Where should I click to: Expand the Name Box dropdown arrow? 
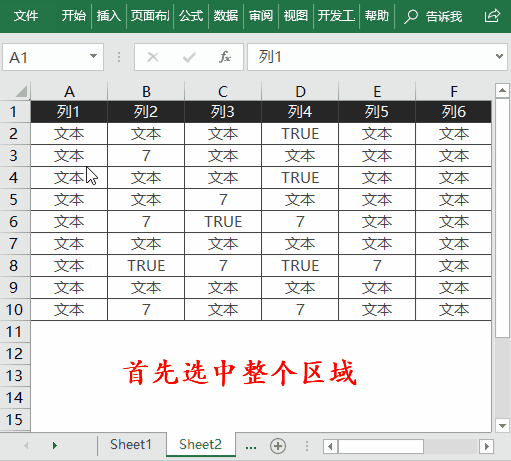tap(94, 56)
